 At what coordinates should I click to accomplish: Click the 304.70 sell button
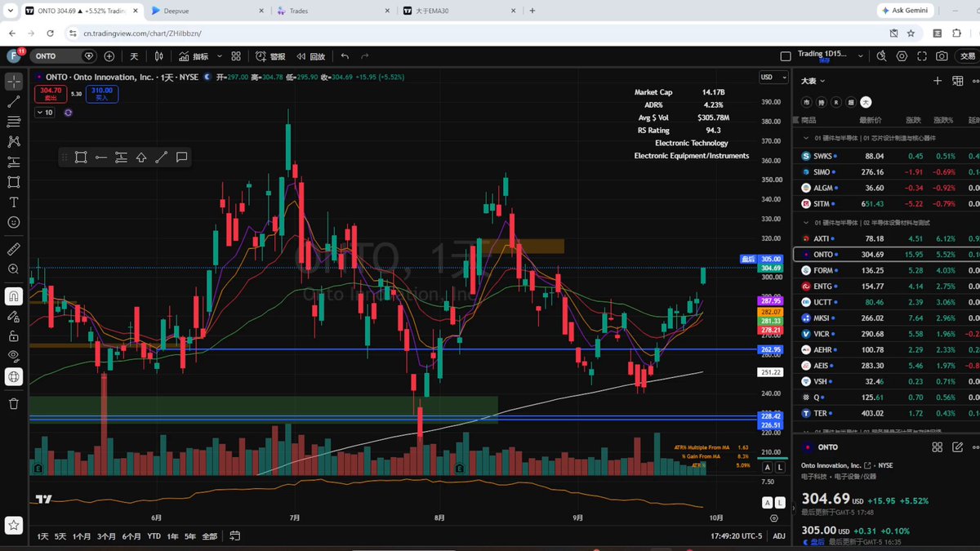tap(51, 94)
